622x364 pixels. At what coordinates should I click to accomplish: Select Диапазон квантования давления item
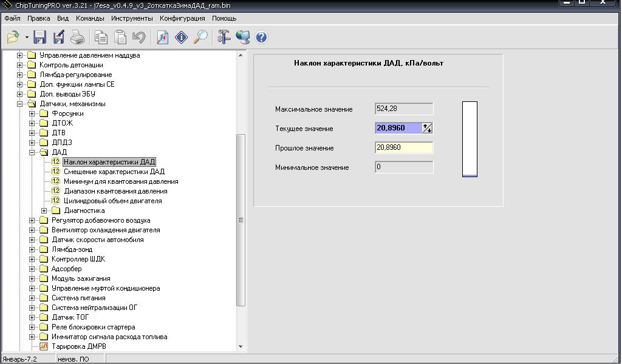(x=115, y=191)
